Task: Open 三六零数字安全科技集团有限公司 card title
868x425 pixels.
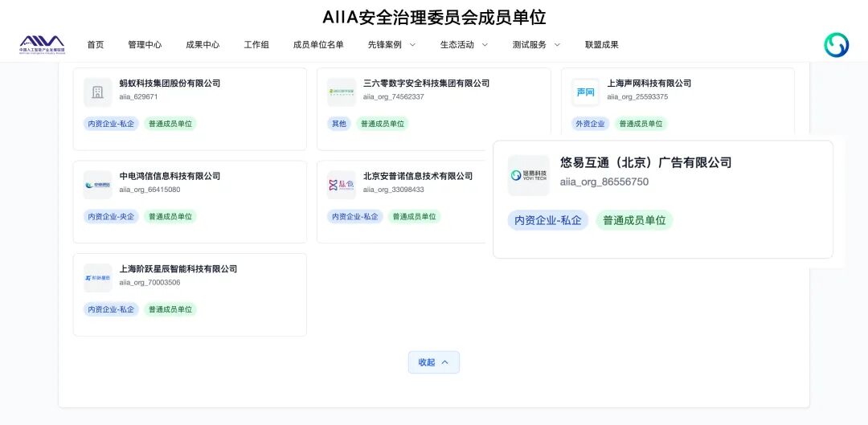Action: click(426, 83)
